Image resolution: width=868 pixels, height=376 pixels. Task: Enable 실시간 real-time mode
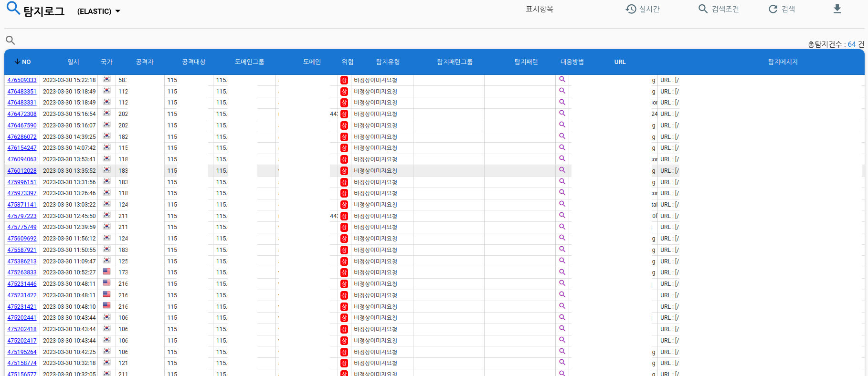643,9
